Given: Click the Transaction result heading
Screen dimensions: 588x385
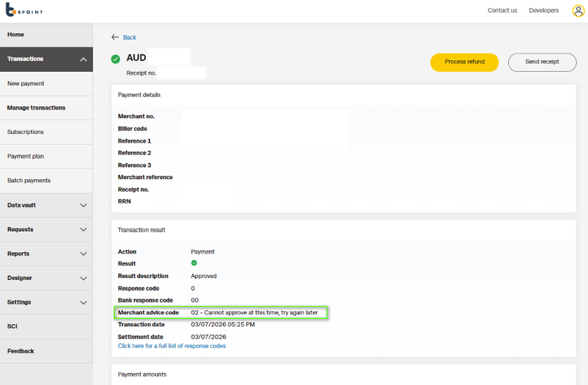Looking at the screenshot, I should click(141, 230).
